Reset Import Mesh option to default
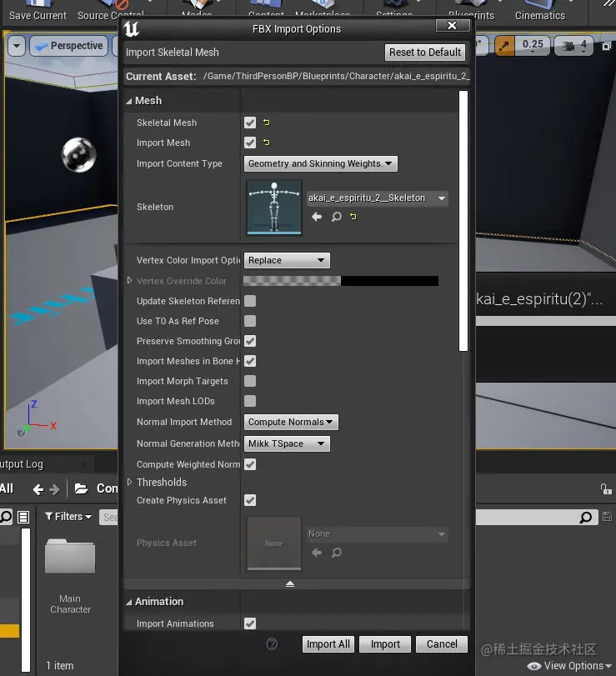This screenshot has width=616, height=676. click(x=267, y=143)
